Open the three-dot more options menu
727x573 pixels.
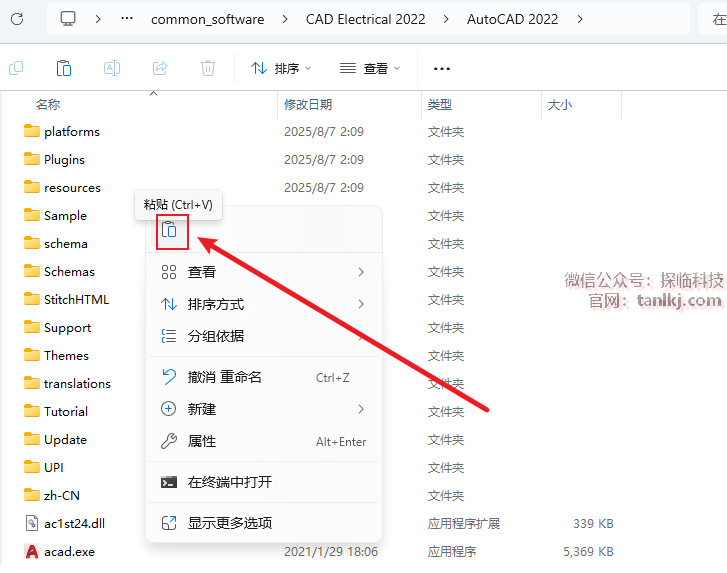point(442,68)
